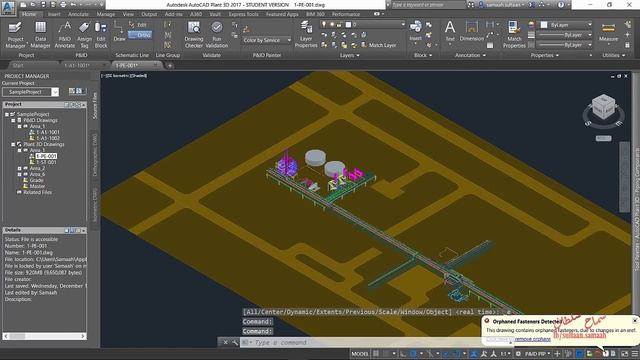
Task: Open the Output ribbon tab
Action: (x=149, y=14)
